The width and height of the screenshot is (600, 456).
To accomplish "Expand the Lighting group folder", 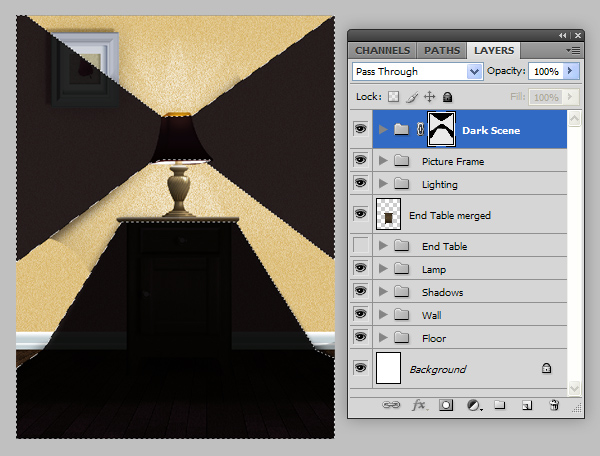I will coord(383,184).
